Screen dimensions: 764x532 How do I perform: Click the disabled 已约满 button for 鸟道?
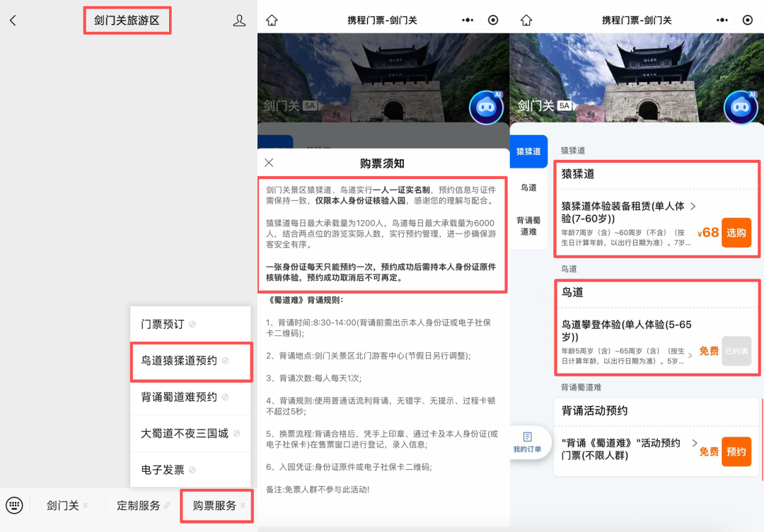coord(736,351)
